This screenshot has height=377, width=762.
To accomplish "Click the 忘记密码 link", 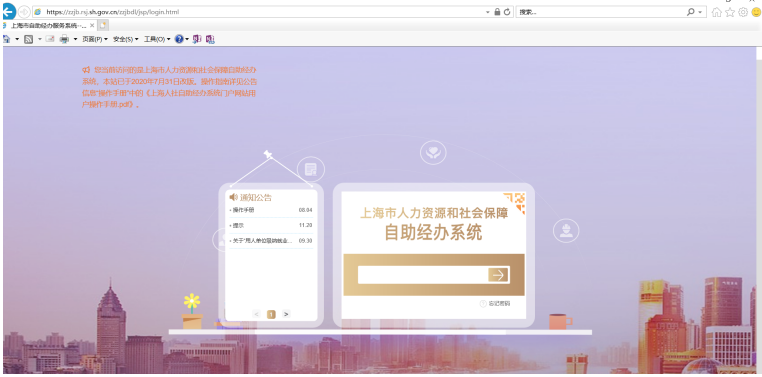I will (500, 304).
